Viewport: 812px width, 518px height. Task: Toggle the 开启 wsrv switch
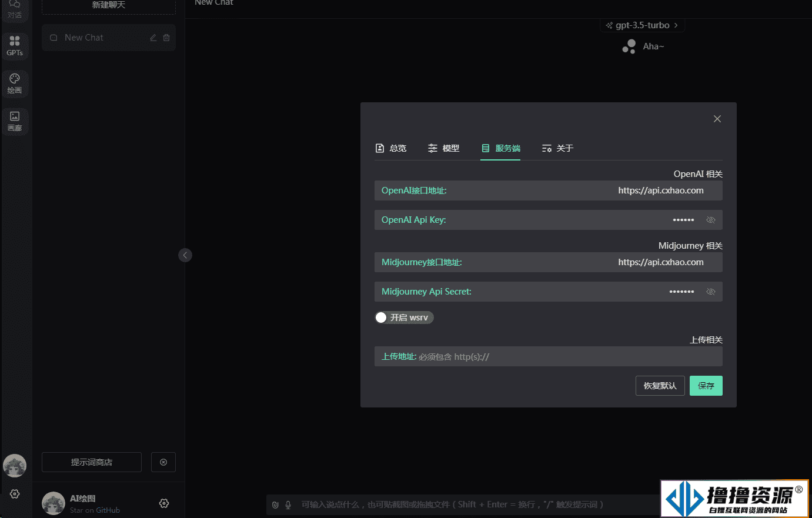click(404, 318)
